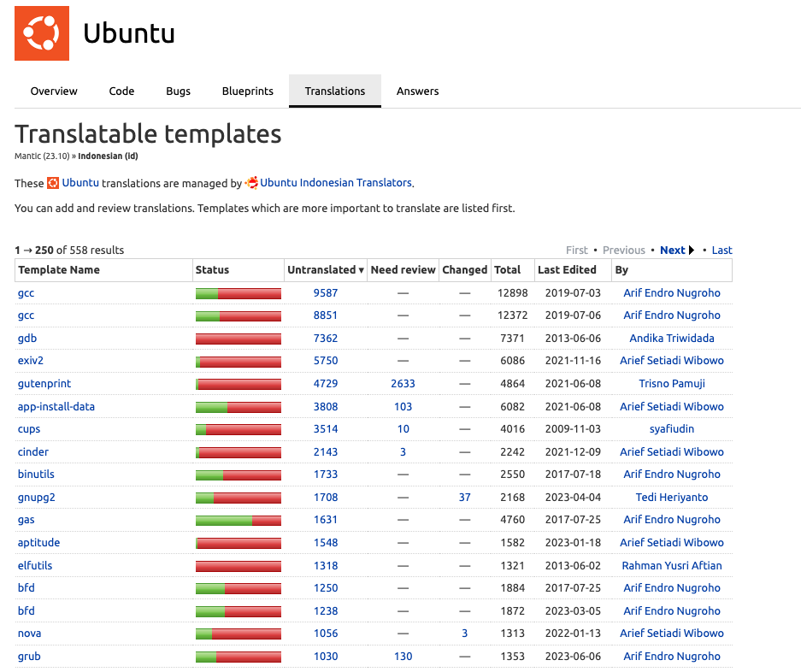Viewport: 801px width, 672px height.
Task: Open the Bugs tab
Action: [179, 91]
